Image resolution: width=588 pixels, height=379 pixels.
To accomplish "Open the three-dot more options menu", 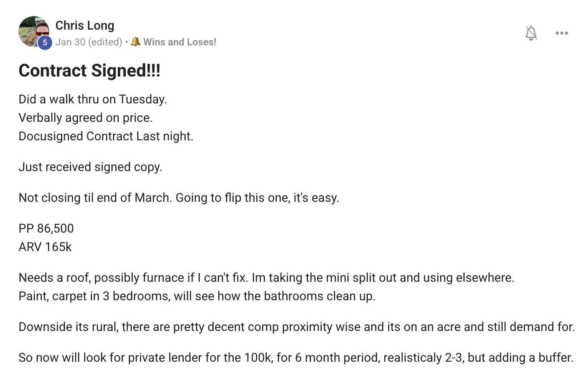I will [561, 33].
